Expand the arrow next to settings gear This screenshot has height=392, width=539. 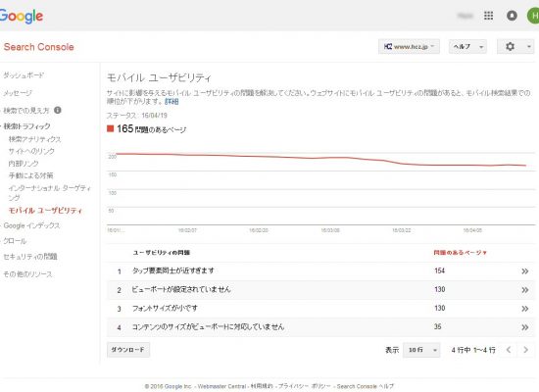point(529,46)
